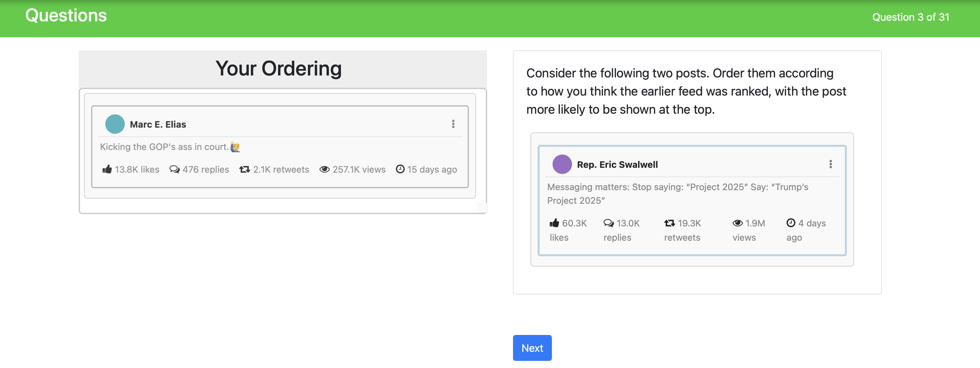Click thumbs-up icon on Marc Elias post
Image resolution: width=980 pixels, height=368 pixels.
pos(107,169)
